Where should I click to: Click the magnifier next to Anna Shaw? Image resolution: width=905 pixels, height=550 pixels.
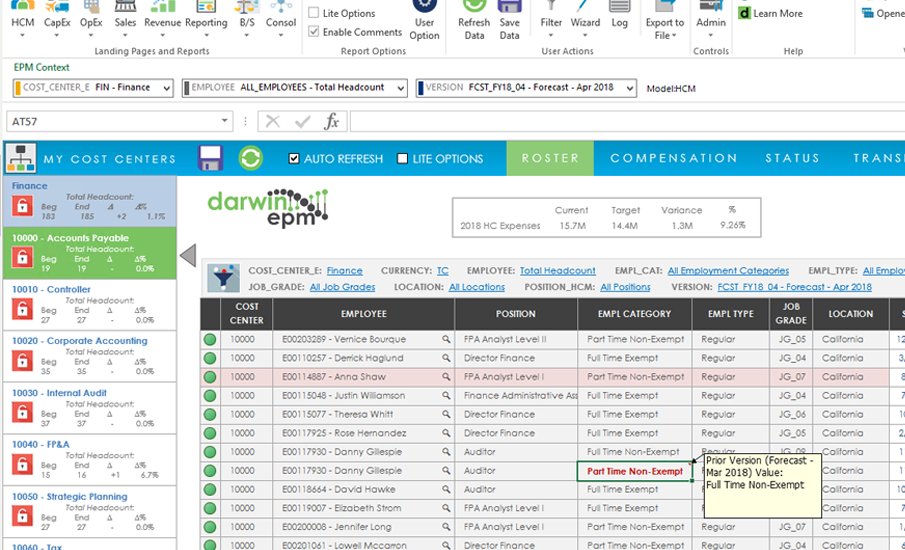[x=446, y=377]
